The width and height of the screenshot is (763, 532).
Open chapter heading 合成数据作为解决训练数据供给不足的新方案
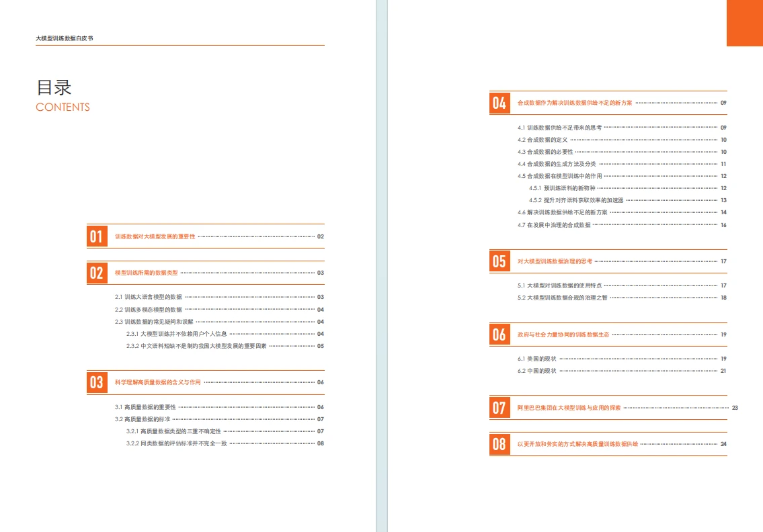click(575, 103)
